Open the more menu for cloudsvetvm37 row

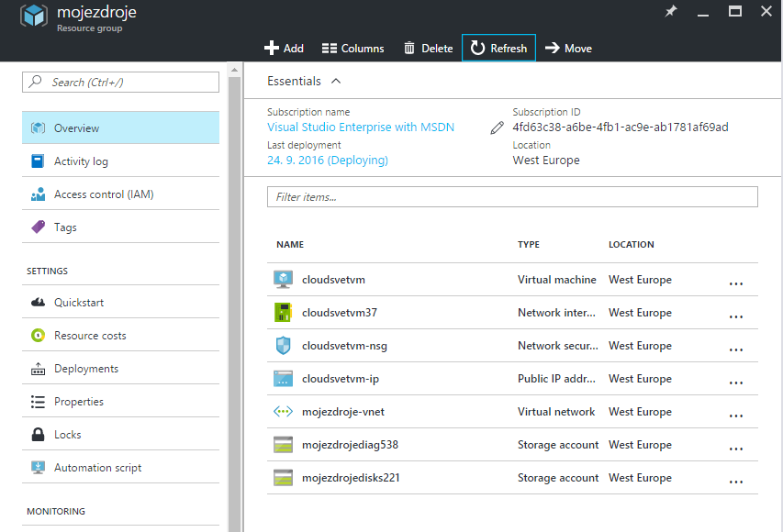736,316
